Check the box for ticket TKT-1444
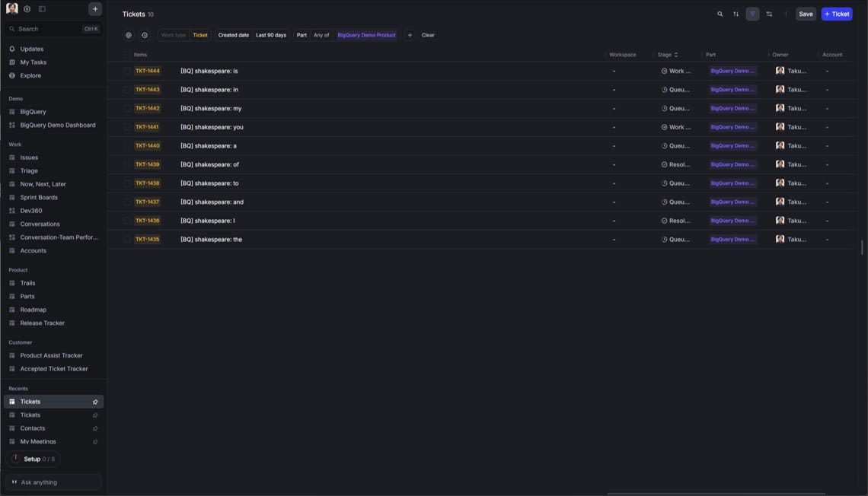Image resolution: width=868 pixels, height=496 pixels. 127,71
